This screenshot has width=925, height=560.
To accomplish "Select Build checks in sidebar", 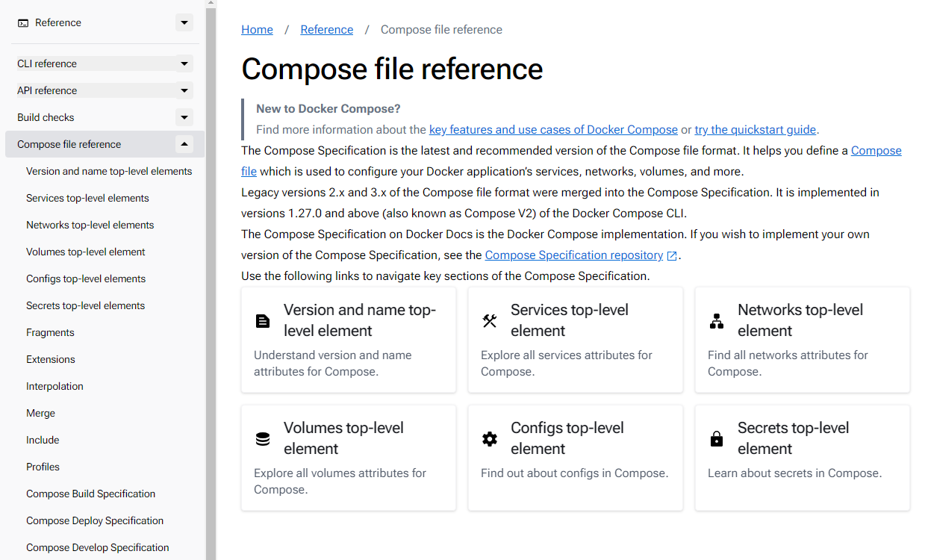I will pyautogui.click(x=46, y=117).
